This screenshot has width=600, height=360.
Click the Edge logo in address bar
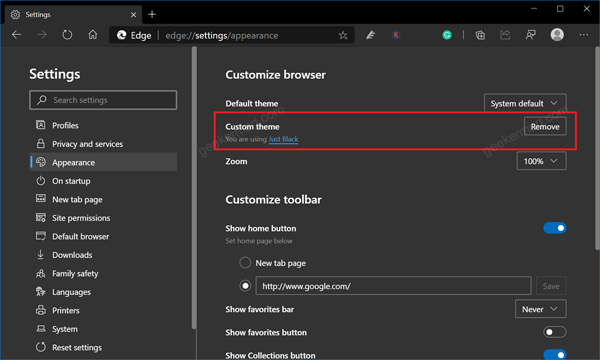[x=122, y=35]
